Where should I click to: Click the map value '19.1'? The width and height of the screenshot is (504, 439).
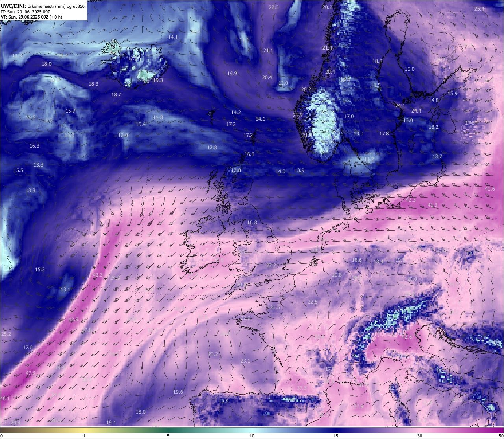(111, 422)
